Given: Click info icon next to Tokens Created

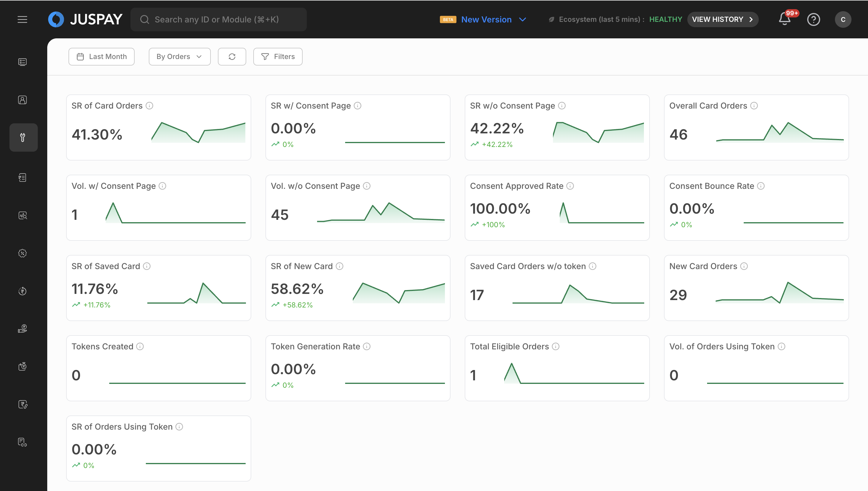Looking at the screenshot, I should click(x=140, y=347).
